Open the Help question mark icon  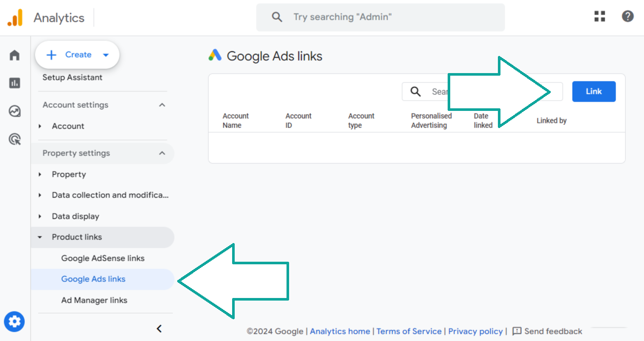coord(627,17)
